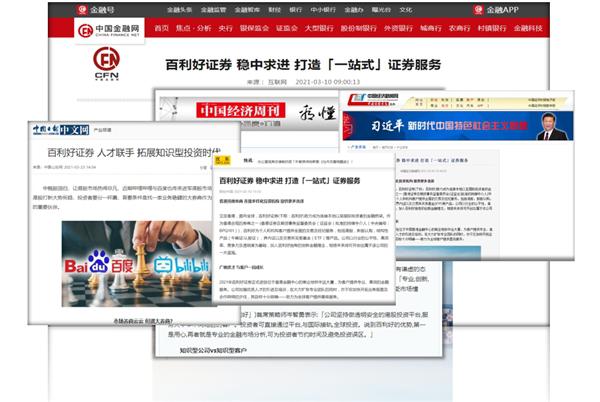The width and height of the screenshot is (600, 402).
Task: Select 农商行 in the red navigation bar
Action: [460, 28]
